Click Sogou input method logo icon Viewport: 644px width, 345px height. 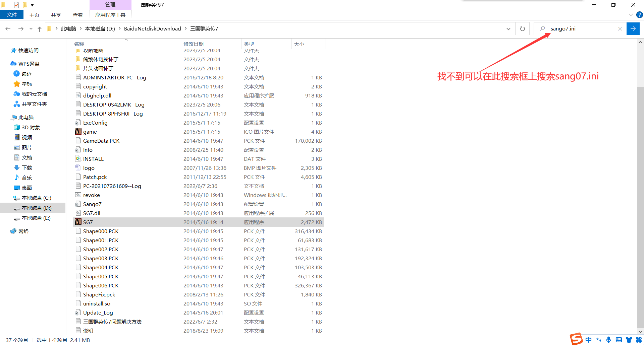click(x=576, y=339)
